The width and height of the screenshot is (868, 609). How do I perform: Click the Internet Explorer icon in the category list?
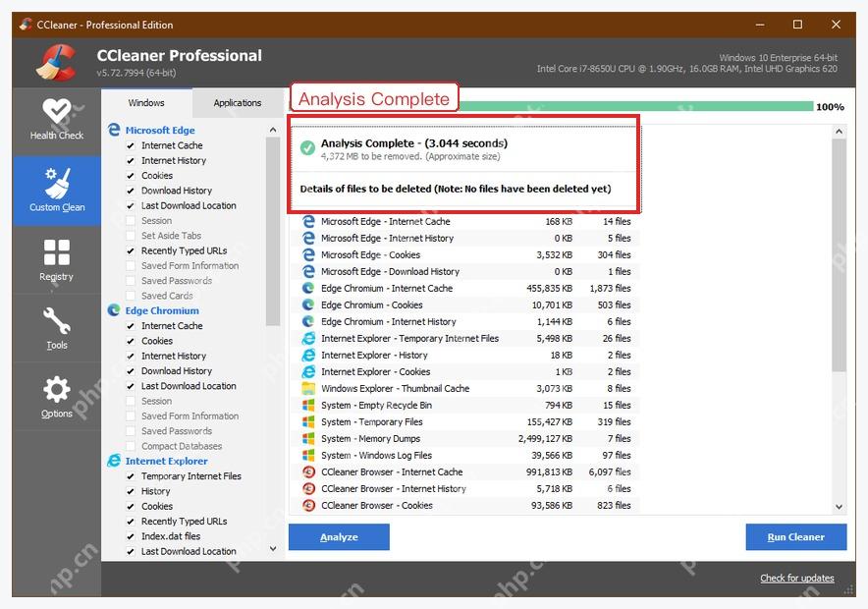(114, 461)
